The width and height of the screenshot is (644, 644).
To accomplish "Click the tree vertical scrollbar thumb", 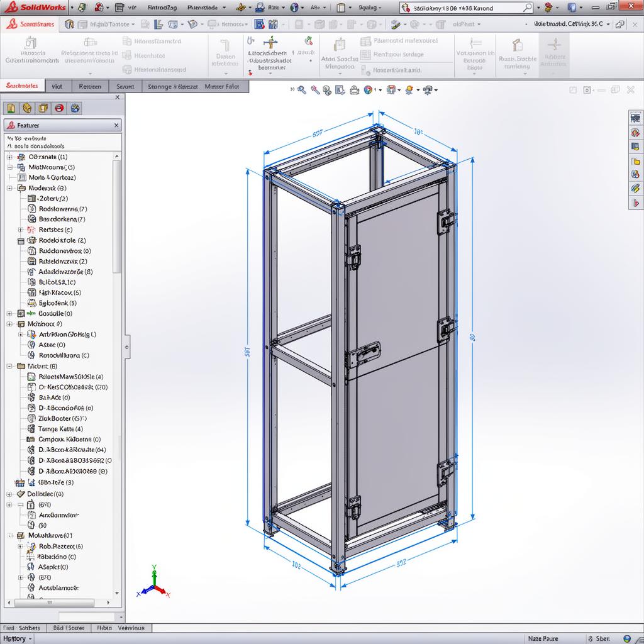I will [x=116, y=216].
